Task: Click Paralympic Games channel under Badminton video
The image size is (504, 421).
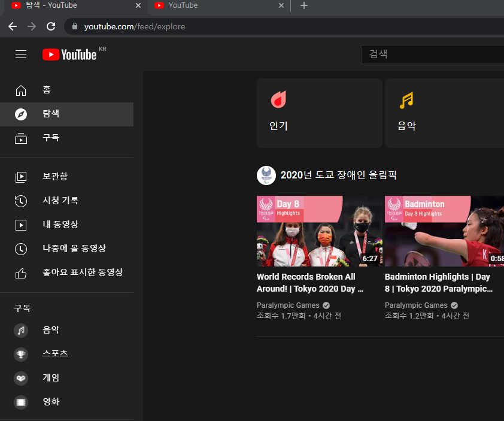Action: pyautogui.click(x=416, y=305)
